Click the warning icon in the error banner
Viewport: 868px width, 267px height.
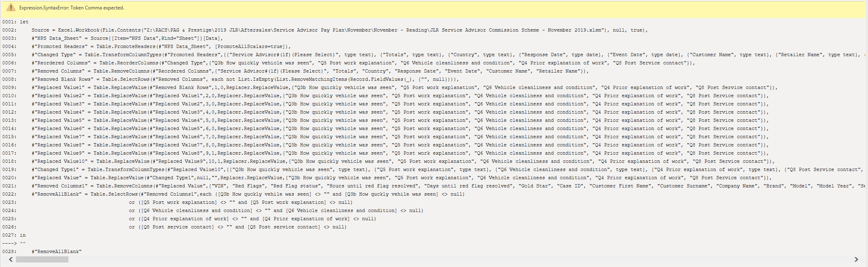pos(11,8)
